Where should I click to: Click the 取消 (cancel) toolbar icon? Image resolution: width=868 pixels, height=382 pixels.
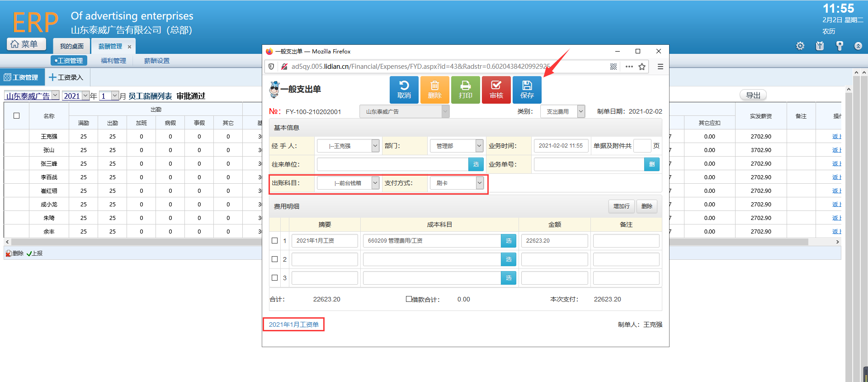point(404,90)
